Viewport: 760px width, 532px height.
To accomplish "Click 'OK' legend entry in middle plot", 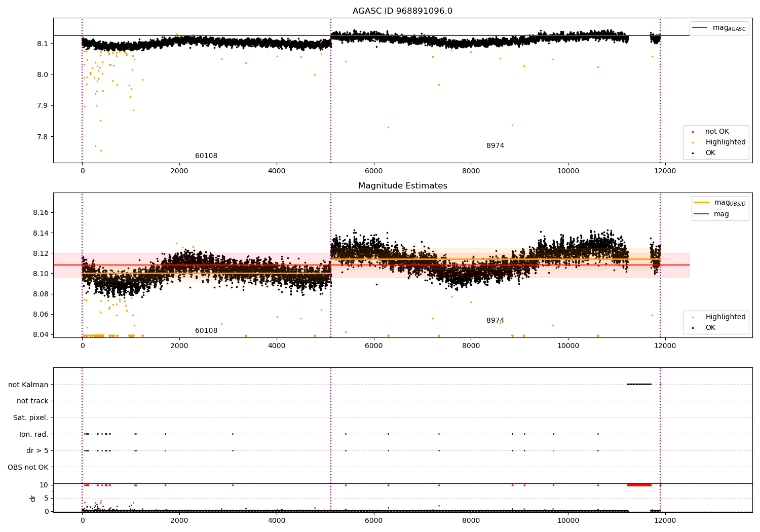I will point(710,328).
